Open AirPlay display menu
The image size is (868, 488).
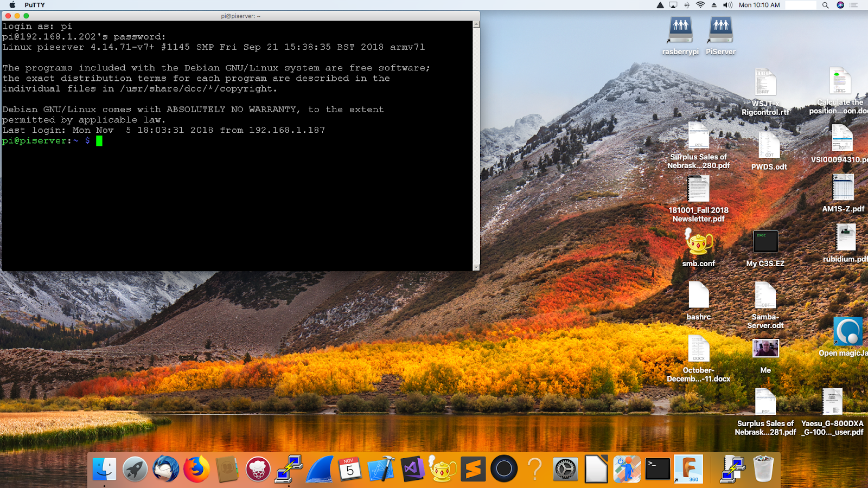click(x=673, y=5)
